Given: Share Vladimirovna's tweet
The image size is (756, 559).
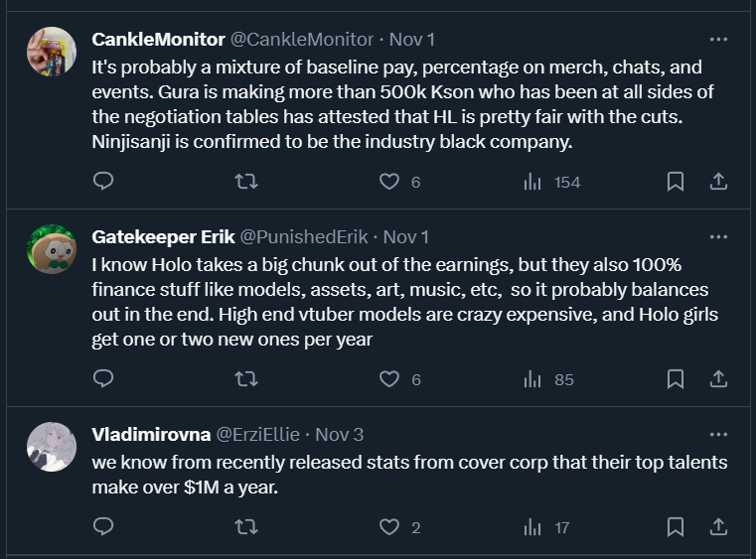Looking at the screenshot, I should point(719,527).
